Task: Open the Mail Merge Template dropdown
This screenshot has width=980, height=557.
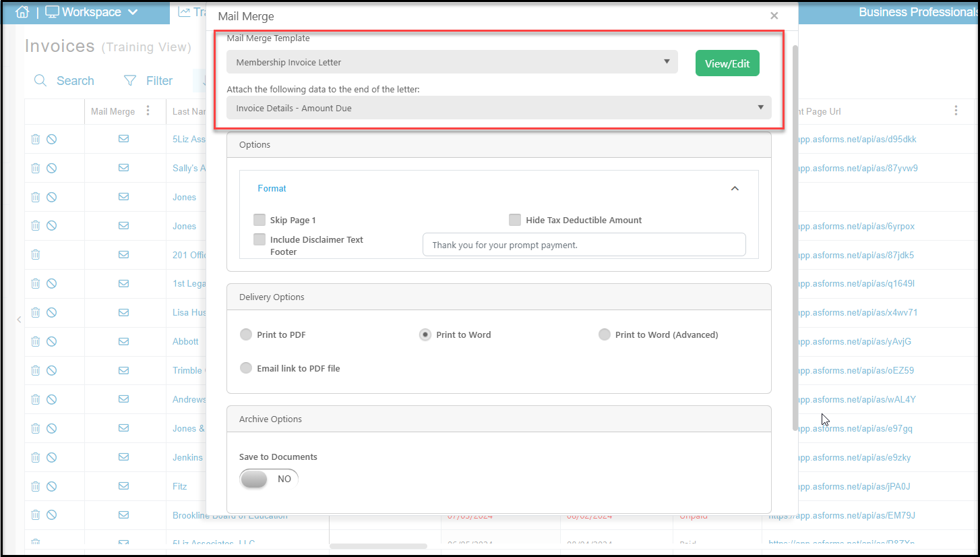Action: (452, 62)
